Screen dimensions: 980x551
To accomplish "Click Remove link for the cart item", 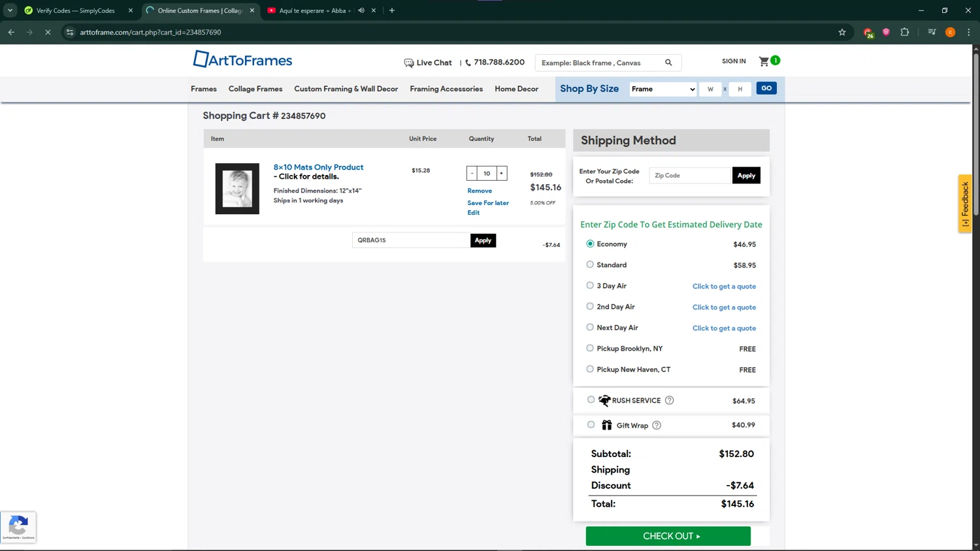I will coord(480,191).
